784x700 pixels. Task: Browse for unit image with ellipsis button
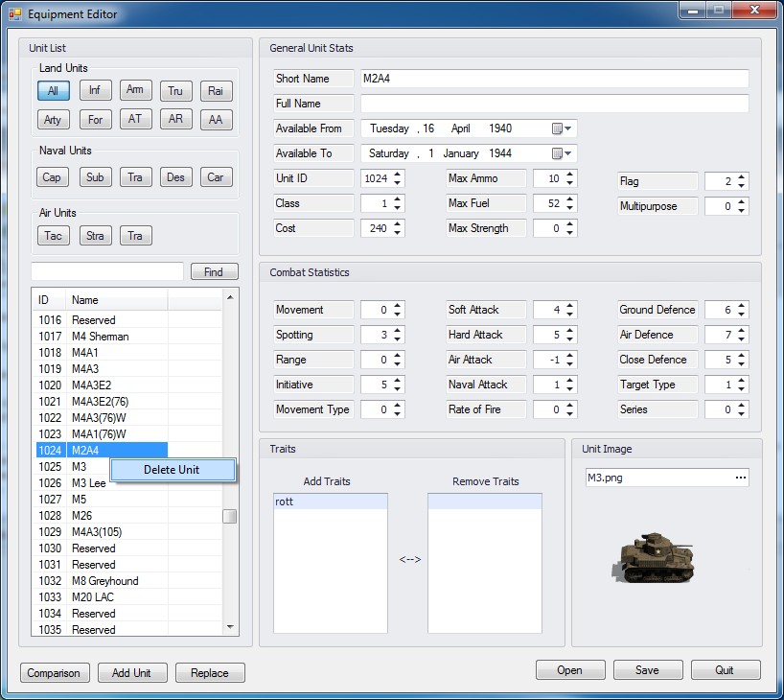741,478
